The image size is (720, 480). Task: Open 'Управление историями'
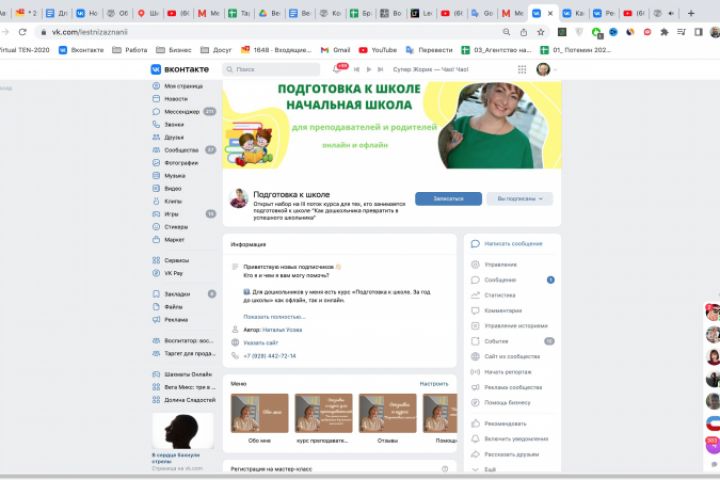tap(509, 326)
